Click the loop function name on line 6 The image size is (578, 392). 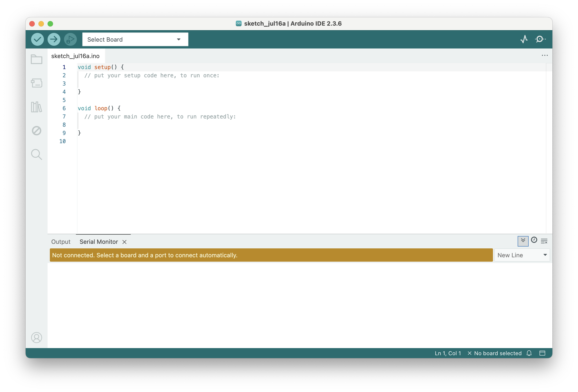point(101,108)
